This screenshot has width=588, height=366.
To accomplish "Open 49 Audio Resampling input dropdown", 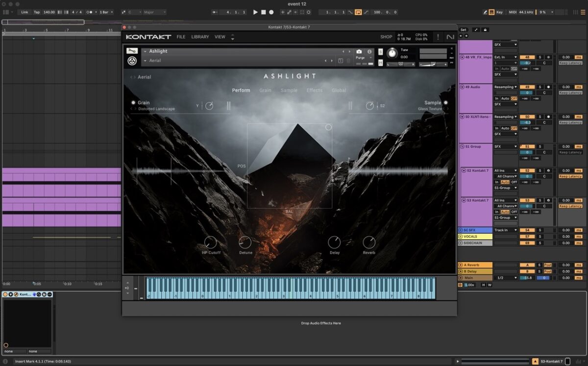I will click(x=506, y=87).
